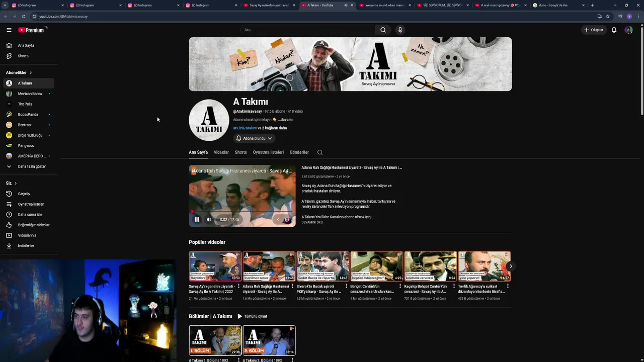Image resolution: width=644 pixels, height=362 pixels.
Task: Open the notifications bell
Action: (614, 30)
